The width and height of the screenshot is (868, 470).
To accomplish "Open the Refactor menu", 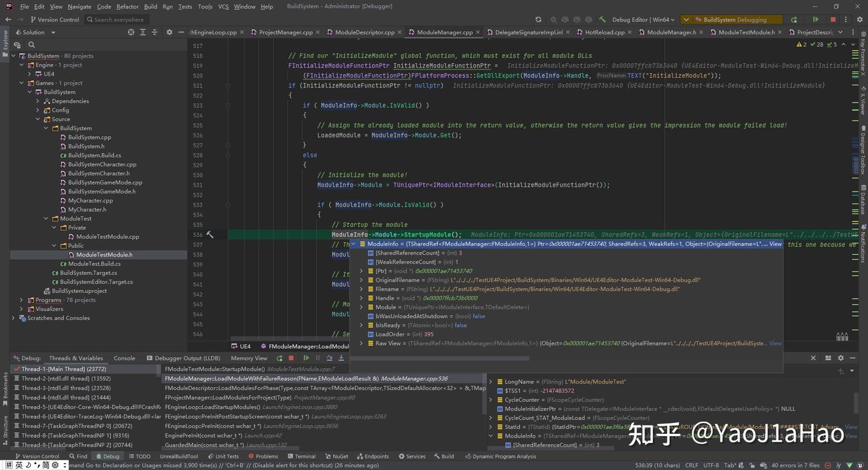I will coord(127,7).
